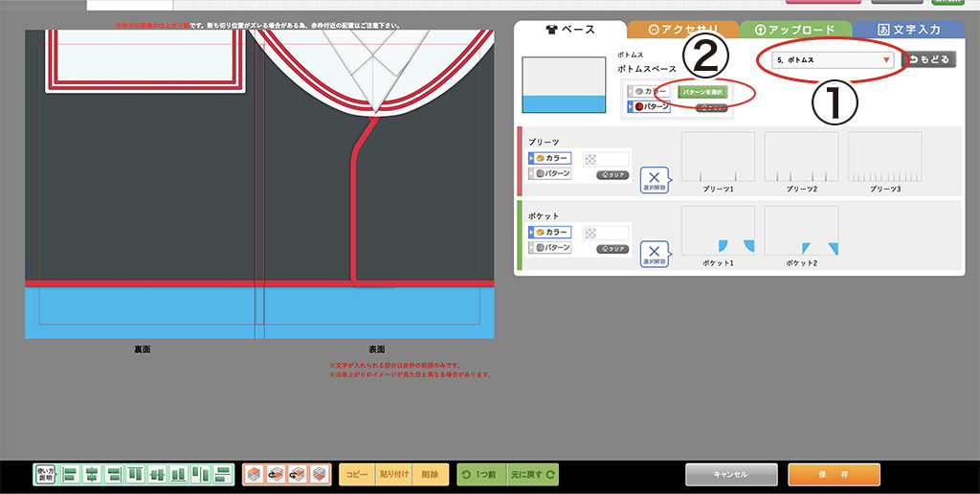Open the ポケット color swatch field
Screen dimensions: 980x494
click(606, 234)
